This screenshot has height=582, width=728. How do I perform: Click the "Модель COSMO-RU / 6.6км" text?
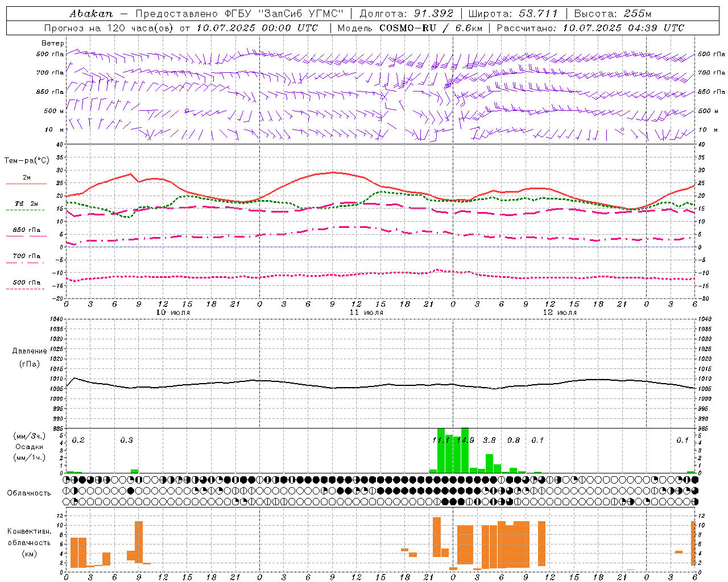(x=410, y=28)
